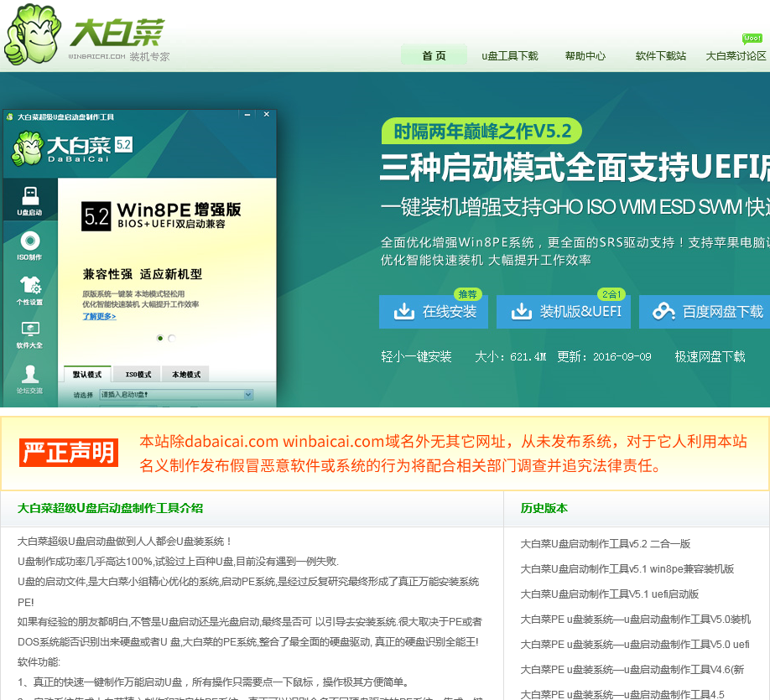Switch to the 本地模式 tab

pyautogui.click(x=186, y=374)
